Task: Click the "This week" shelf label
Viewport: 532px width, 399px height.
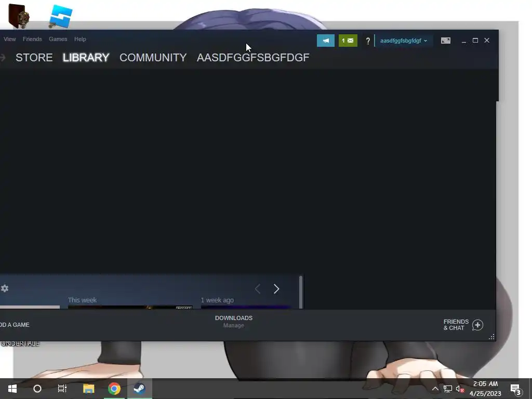Action: coord(82,300)
